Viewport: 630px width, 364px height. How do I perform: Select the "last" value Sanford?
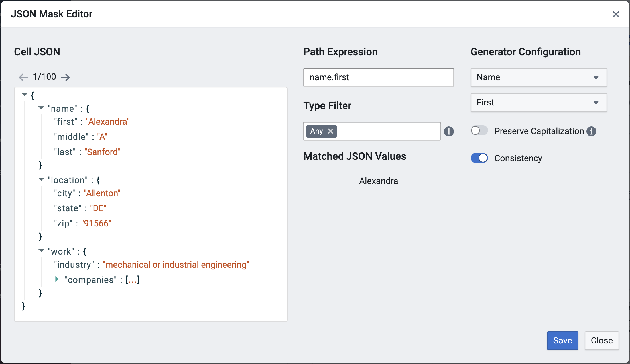click(x=102, y=152)
